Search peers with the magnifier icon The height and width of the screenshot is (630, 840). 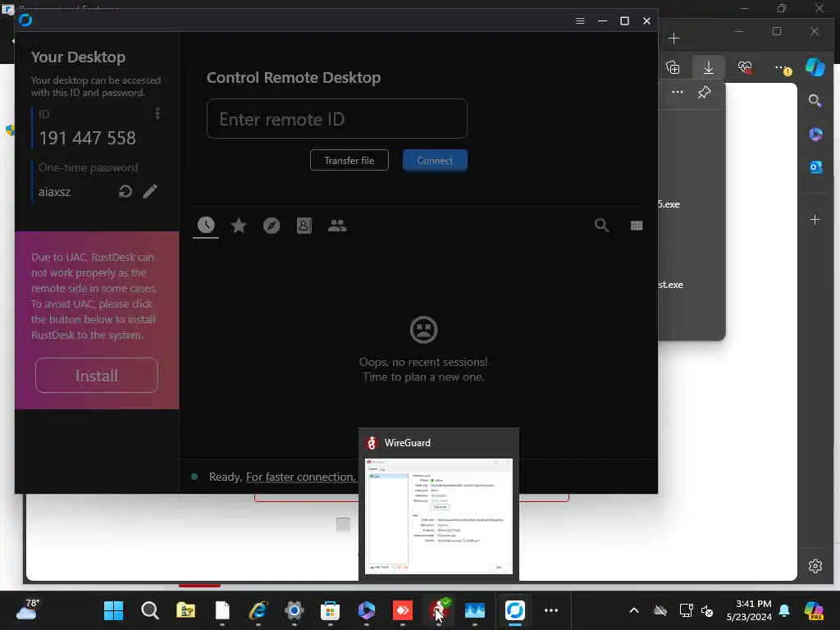pos(601,226)
